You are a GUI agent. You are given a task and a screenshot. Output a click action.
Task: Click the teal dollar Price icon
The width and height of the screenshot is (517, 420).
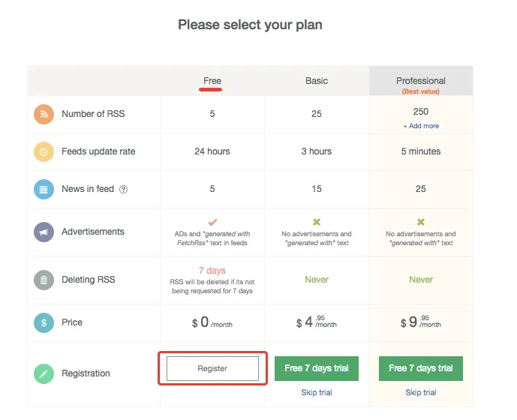[44, 322]
